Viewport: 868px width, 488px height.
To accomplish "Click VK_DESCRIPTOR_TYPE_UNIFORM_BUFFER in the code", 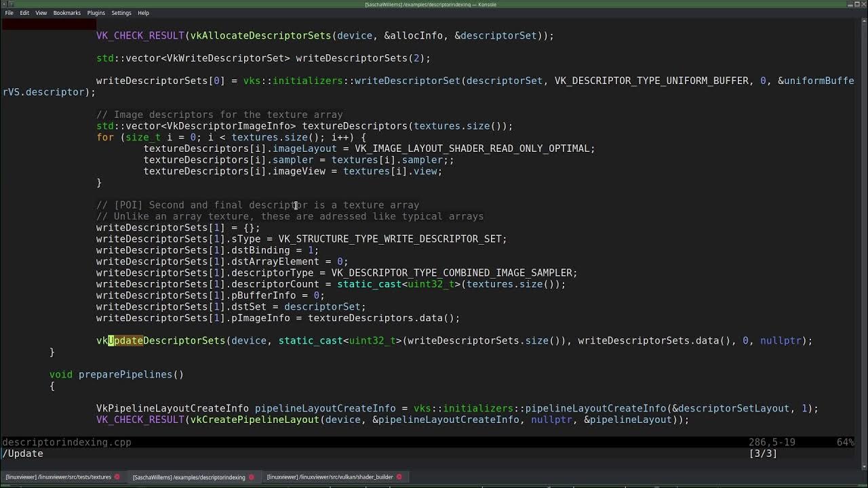I will (652, 81).
